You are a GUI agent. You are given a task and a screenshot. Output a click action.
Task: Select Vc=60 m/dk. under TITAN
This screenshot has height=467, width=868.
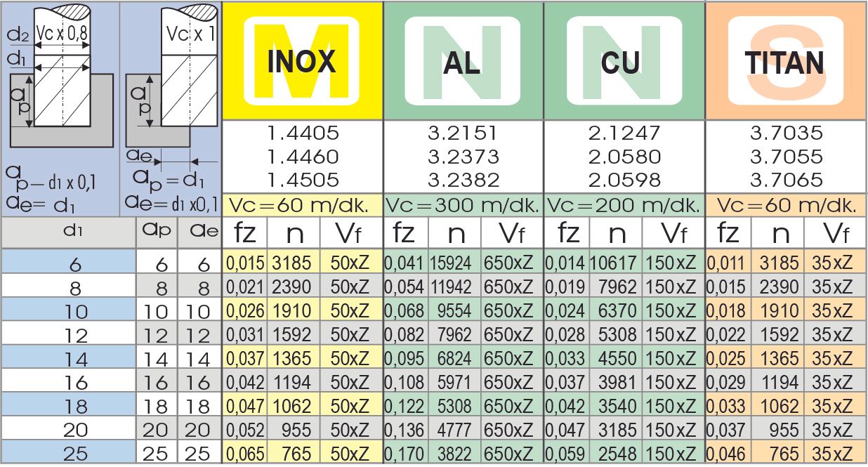pos(785,205)
